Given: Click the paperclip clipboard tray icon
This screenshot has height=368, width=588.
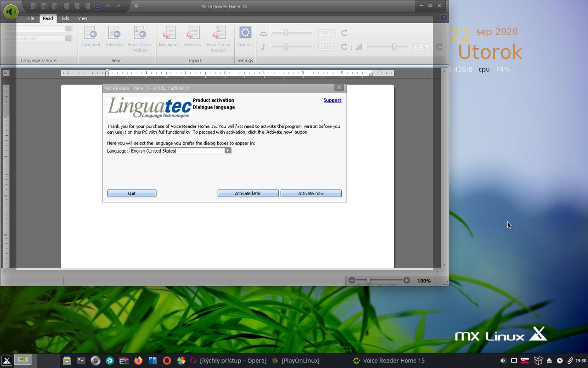Looking at the screenshot, I should 570,361.
